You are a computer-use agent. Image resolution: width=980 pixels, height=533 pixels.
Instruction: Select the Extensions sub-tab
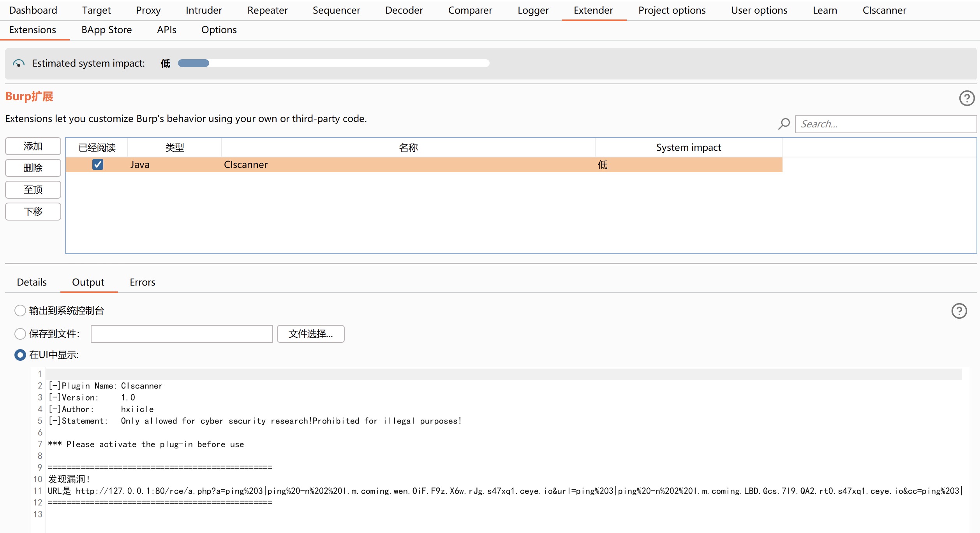(x=33, y=30)
